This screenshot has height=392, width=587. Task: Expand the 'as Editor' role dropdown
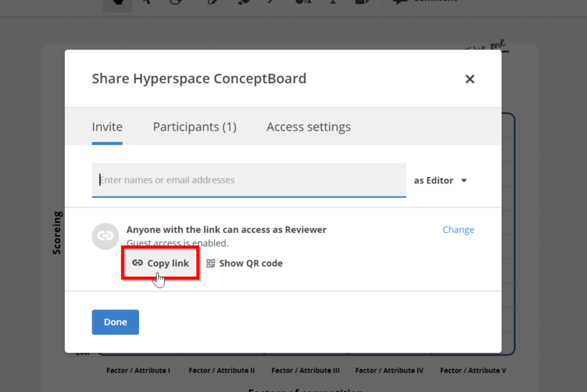[440, 180]
